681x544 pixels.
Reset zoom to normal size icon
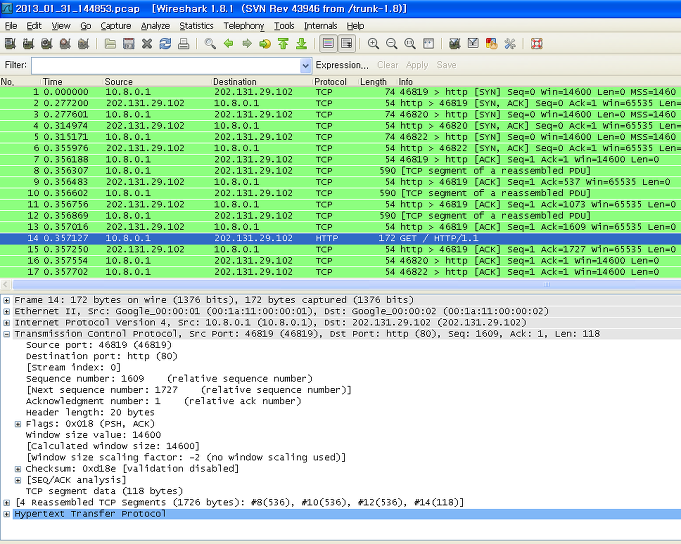[x=410, y=43]
